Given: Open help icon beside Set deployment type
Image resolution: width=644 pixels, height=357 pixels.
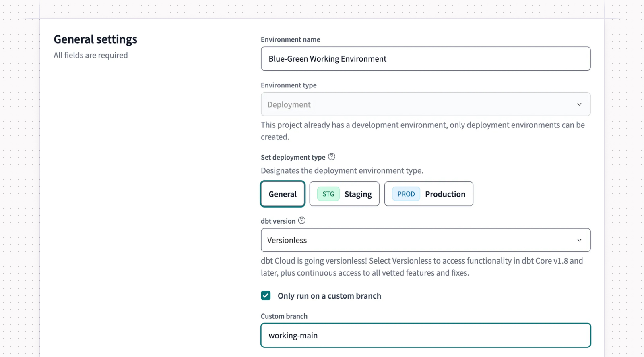Looking at the screenshot, I should 332,156.
